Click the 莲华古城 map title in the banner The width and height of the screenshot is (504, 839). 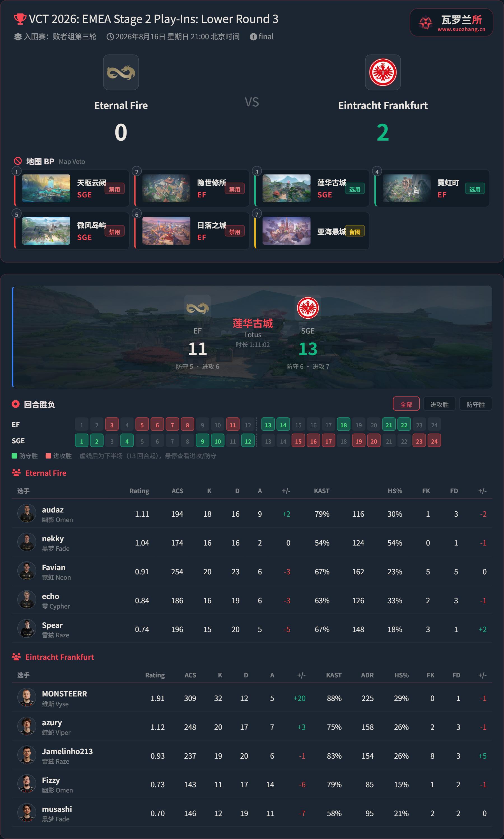253,323
